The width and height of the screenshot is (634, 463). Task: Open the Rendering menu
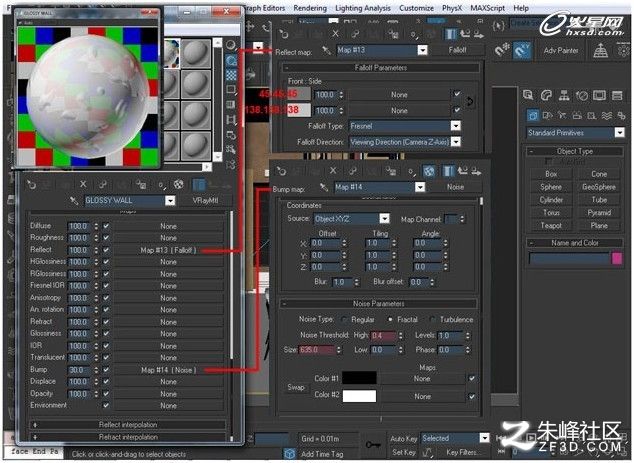click(310, 8)
